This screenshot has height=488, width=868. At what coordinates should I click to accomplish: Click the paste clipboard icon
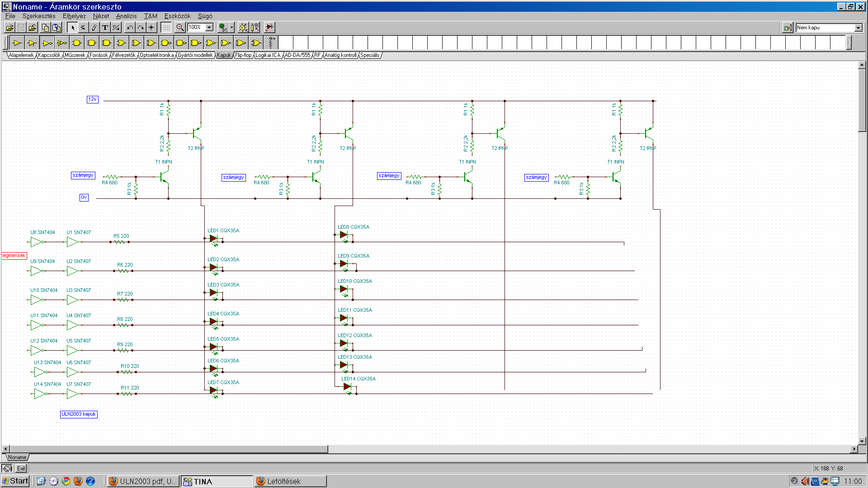[57, 28]
